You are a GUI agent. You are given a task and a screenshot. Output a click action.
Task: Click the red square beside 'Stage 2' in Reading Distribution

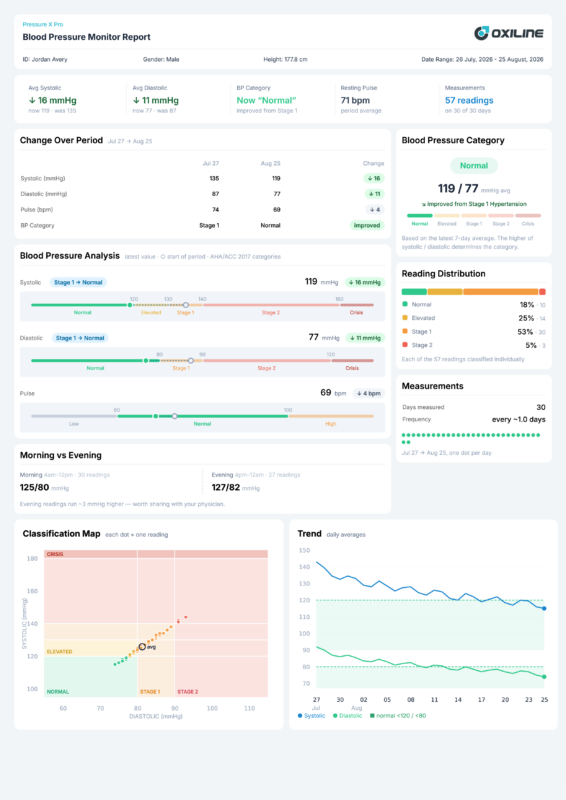coord(405,345)
